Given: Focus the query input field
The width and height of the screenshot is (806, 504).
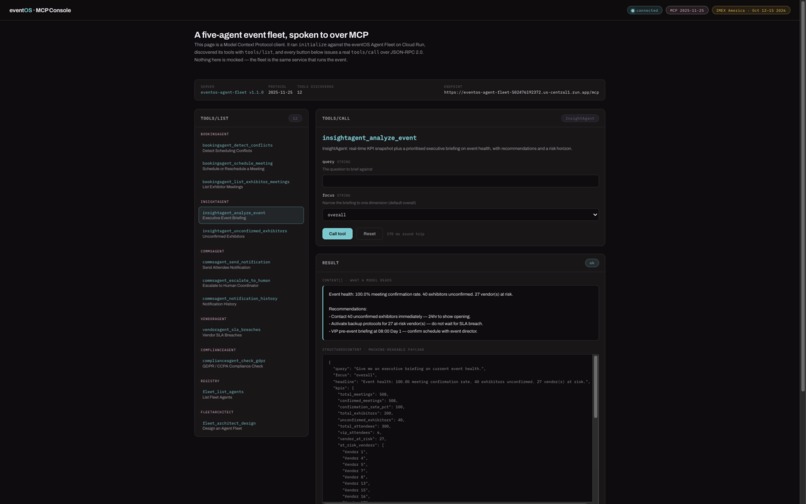Looking at the screenshot, I should click(460, 181).
